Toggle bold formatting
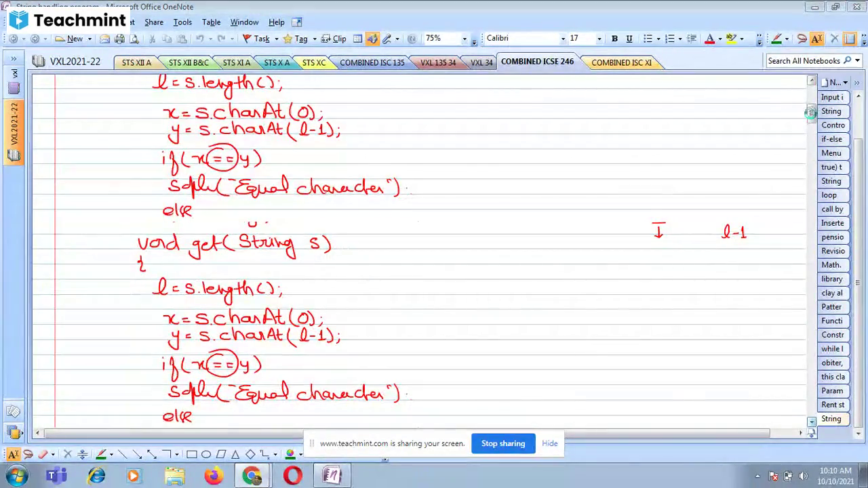 [614, 39]
